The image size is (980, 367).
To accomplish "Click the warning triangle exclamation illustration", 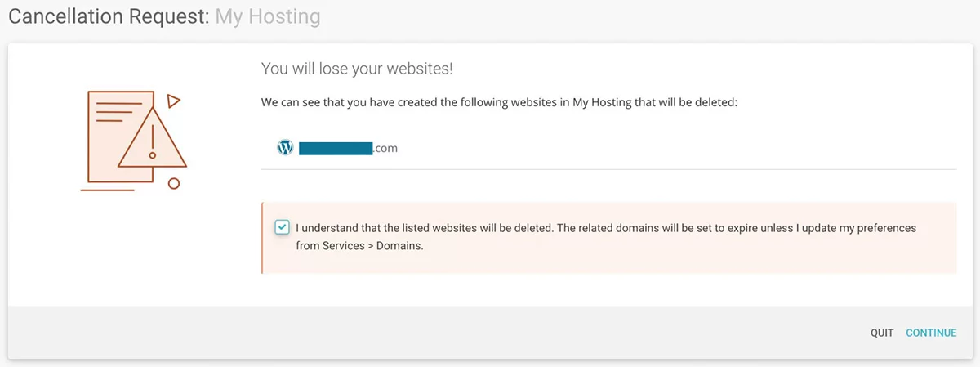I will (x=153, y=141).
